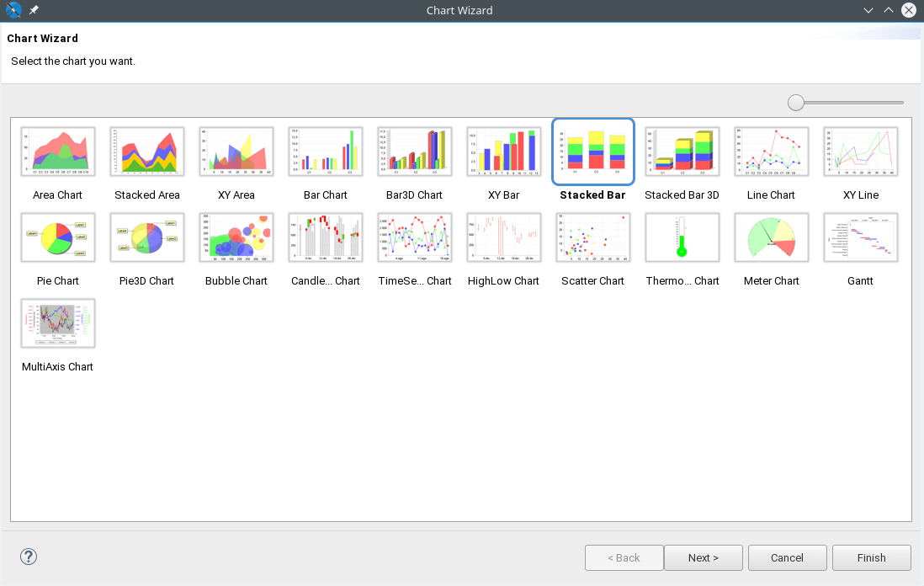
Task: Select the Candlestick Chart icon
Action: point(326,237)
